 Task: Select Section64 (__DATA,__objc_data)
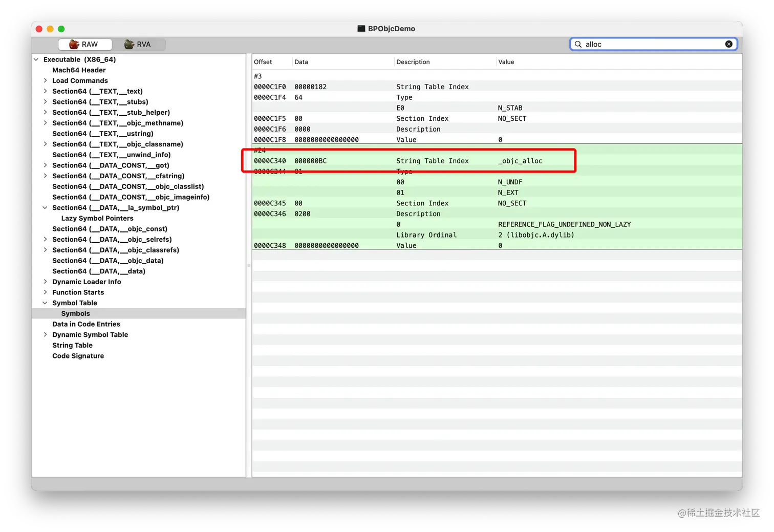pyautogui.click(x=108, y=261)
